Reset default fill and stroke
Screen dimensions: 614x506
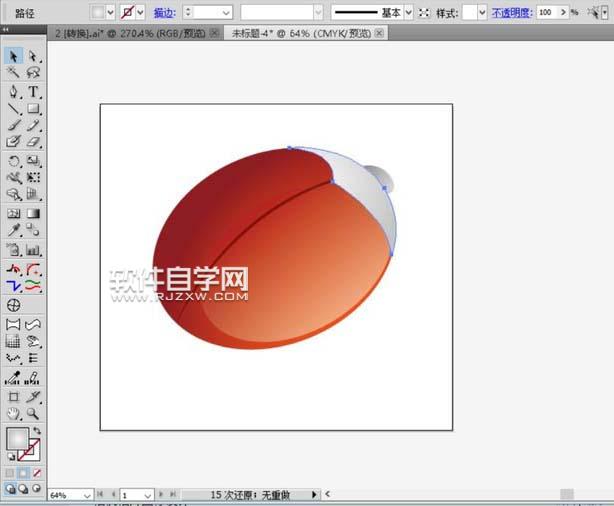point(11,457)
